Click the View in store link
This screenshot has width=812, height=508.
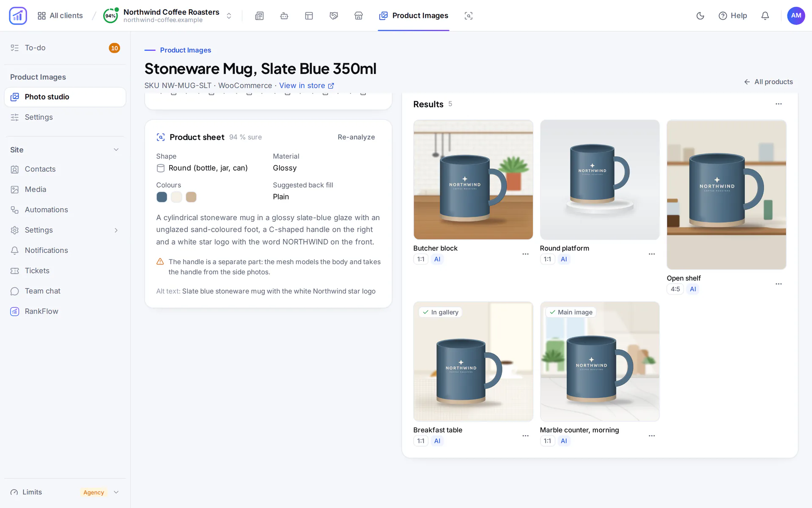click(307, 86)
